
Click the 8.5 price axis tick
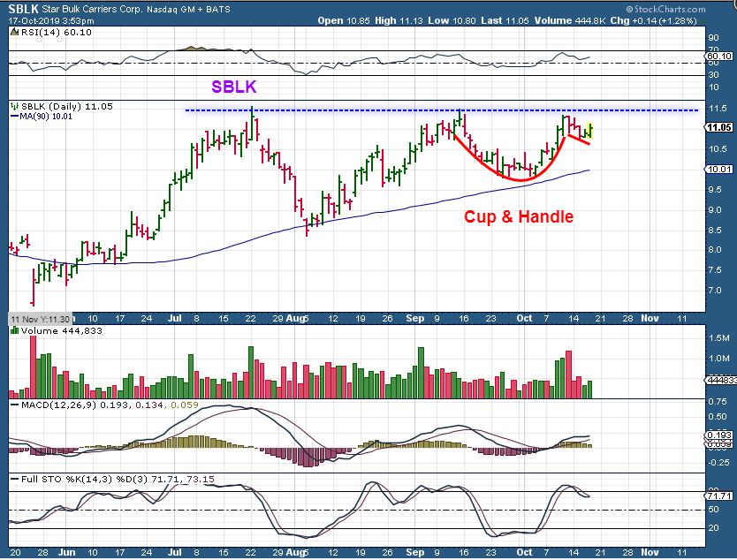pyautogui.click(x=716, y=230)
